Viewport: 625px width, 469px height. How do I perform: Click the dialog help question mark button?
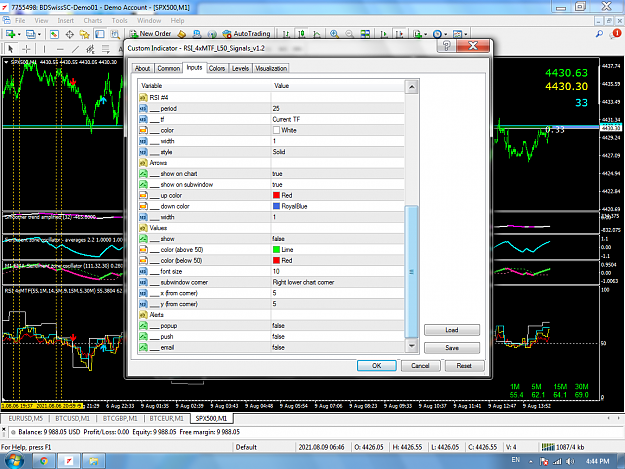(x=446, y=46)
